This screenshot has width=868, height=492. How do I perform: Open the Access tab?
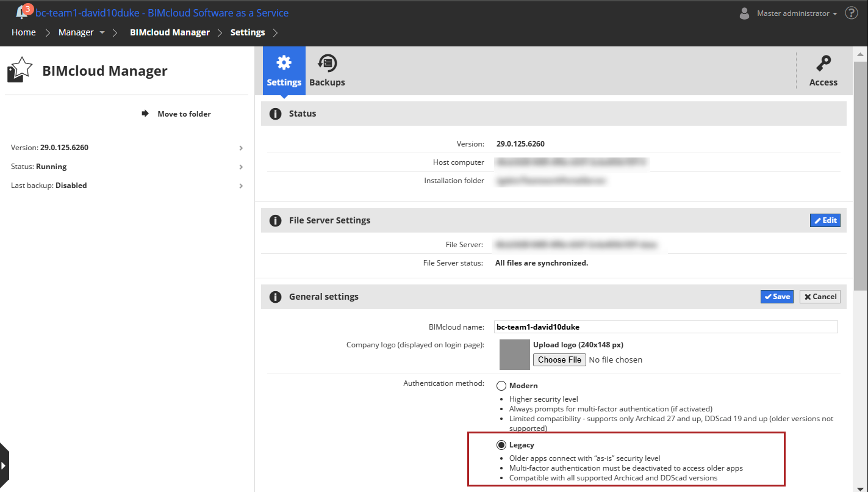(x=823, y=71)
